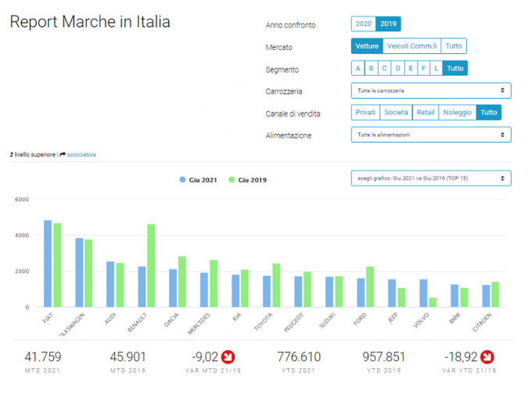The image size is (532, 401).
Task: Click DACIA green Giu 2019 bar
Action: (x=182, y=281)
